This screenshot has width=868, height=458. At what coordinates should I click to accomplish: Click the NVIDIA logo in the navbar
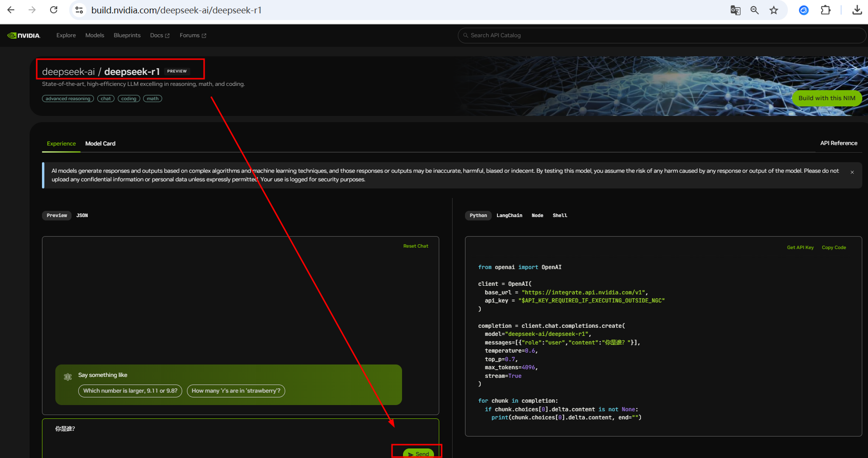click(x=24, y=35)
